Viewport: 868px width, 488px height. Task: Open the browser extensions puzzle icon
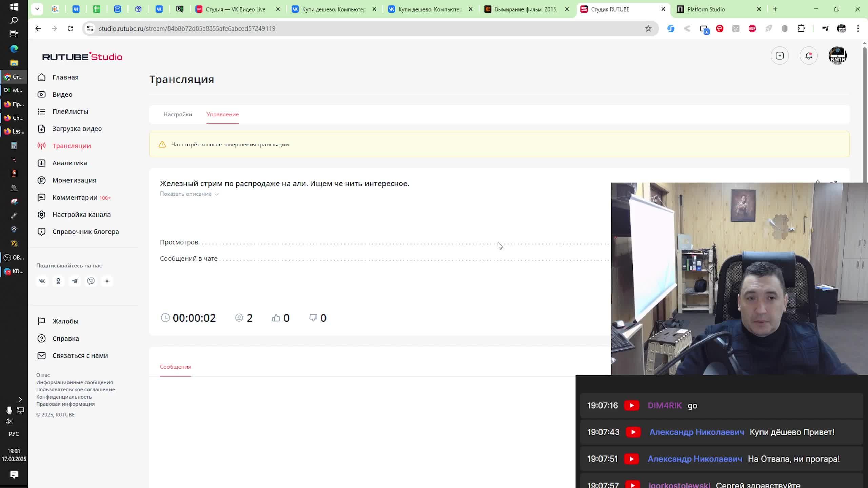pos(801,28)
